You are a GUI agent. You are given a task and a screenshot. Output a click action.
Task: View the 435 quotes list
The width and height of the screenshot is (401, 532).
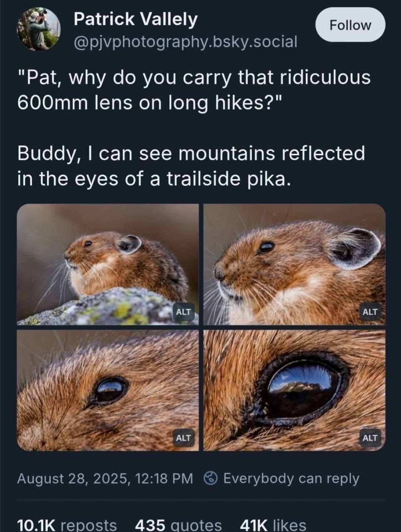click(178, 525)
